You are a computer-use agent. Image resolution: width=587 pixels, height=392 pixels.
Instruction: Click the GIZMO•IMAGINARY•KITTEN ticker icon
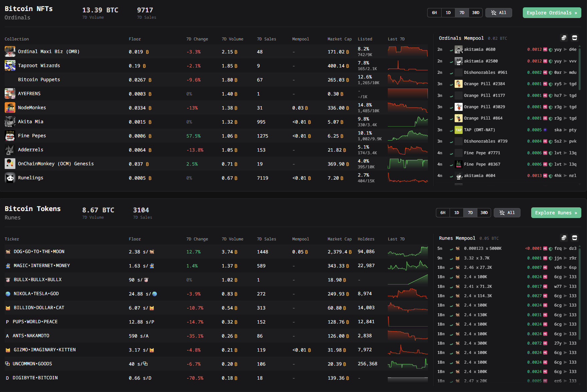click(x=8, y=350)
